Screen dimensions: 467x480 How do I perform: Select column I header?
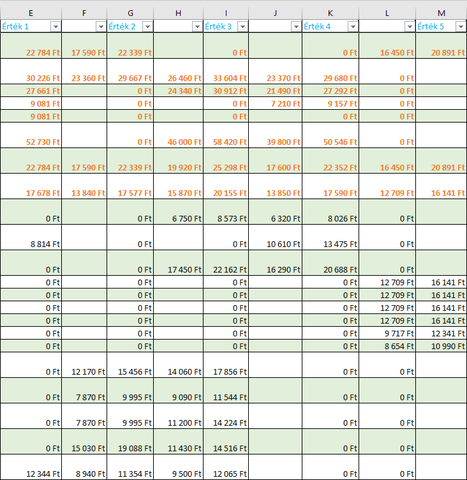226,13
